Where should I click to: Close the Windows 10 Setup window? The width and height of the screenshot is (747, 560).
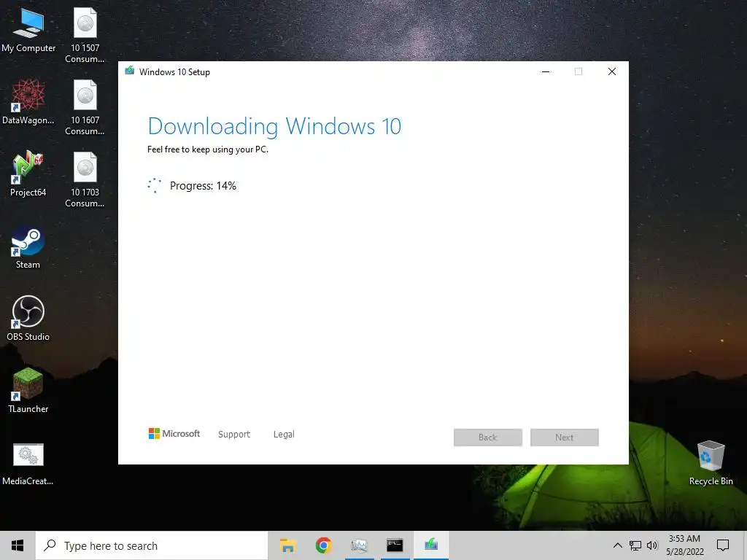tap(612, 71)
